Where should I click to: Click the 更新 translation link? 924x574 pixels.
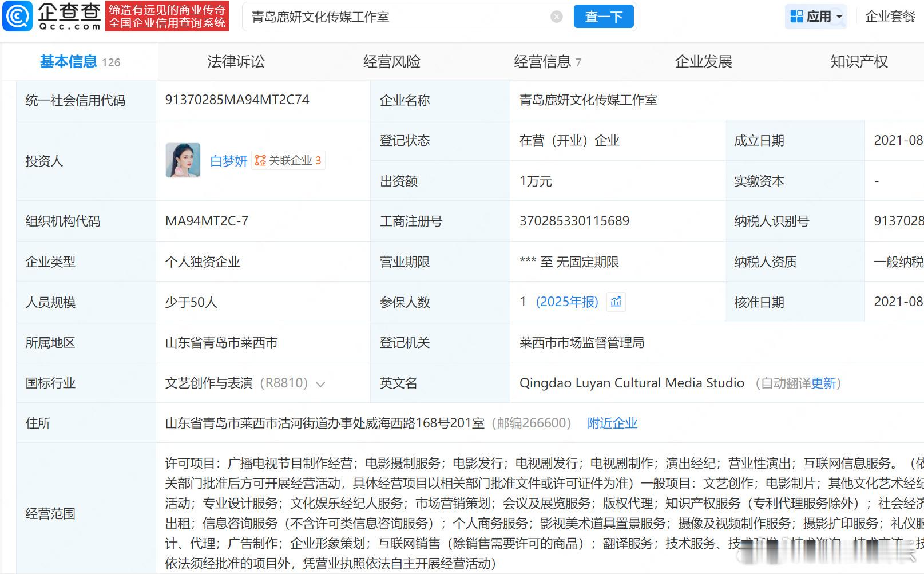[824, 383]
